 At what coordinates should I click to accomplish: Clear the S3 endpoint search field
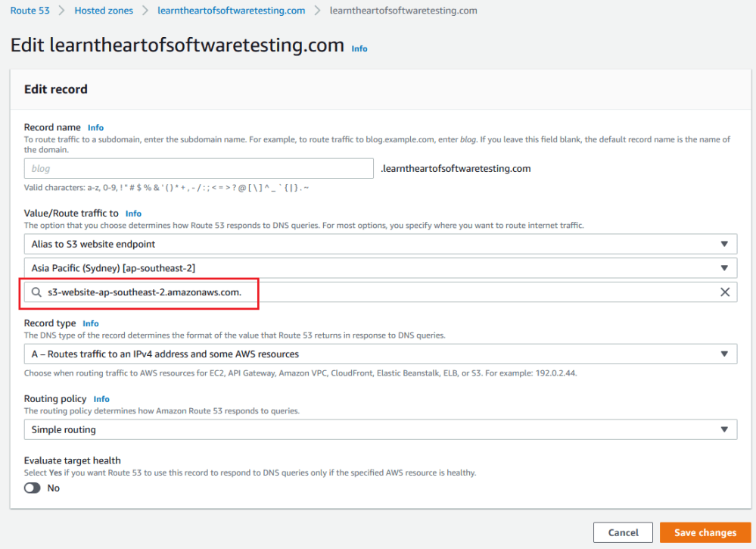click(x=724, y=292)
